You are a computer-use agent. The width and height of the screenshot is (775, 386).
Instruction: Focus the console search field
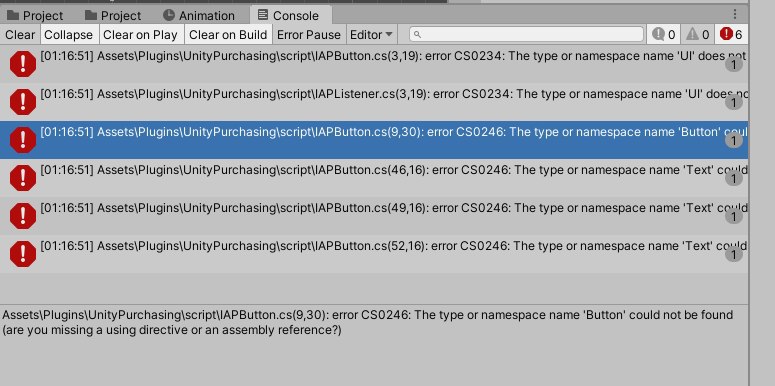click(526, 34)
